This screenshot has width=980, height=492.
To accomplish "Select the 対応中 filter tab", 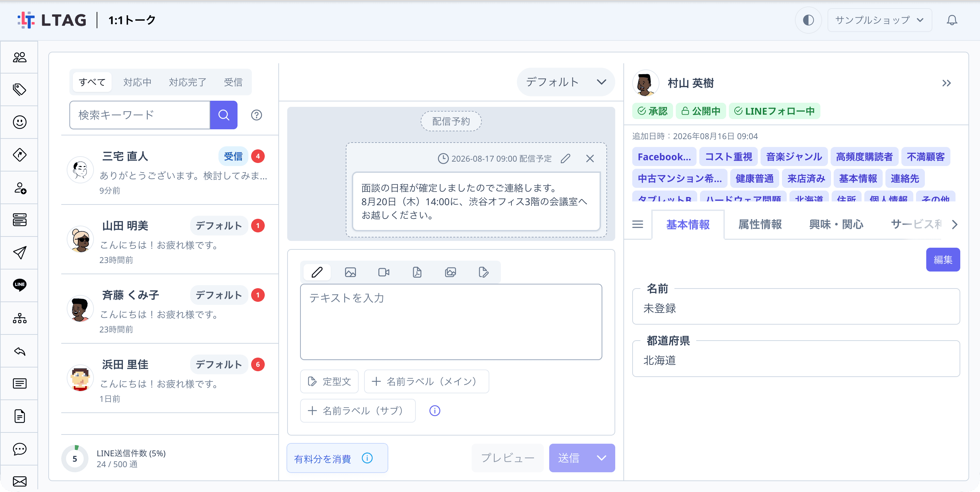I will pyautogui.click(x=137, y=82).
